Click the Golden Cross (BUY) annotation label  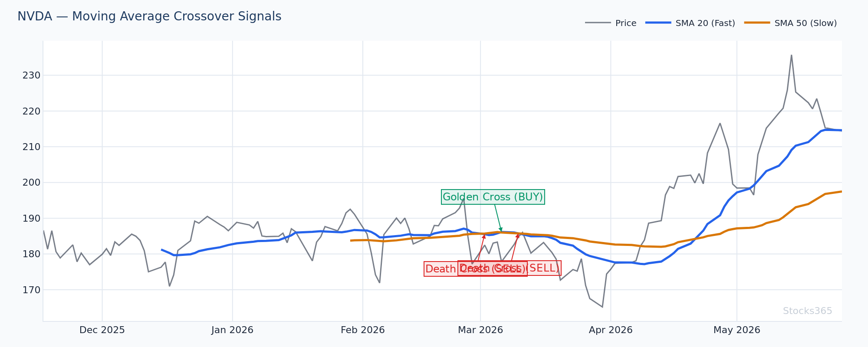point(493,197)
